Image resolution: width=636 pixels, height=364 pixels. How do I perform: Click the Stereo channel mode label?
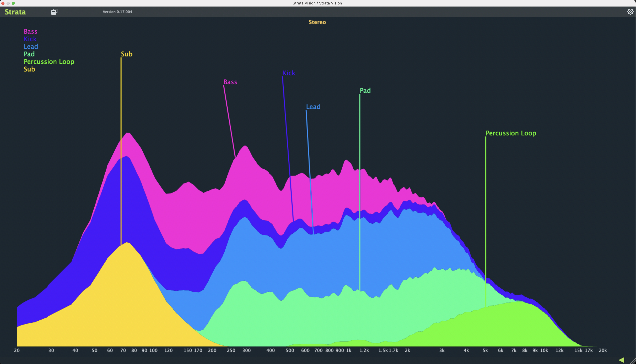point(317,22)
